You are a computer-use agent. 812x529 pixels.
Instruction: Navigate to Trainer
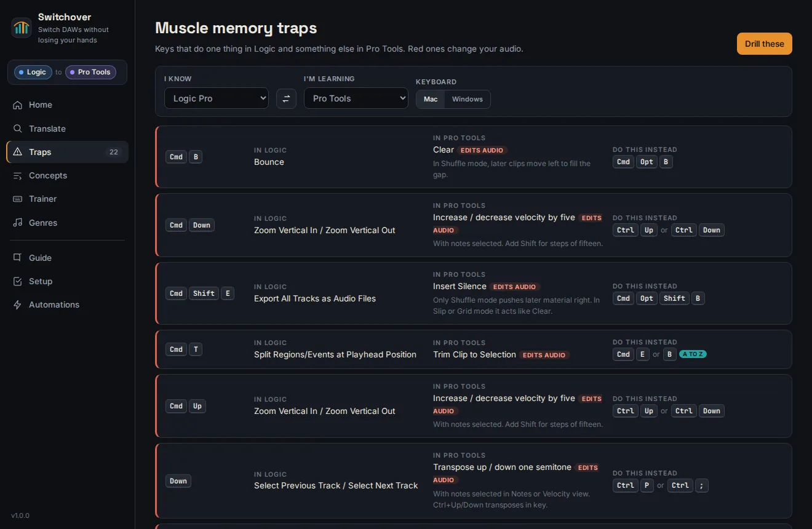(67, 199)
